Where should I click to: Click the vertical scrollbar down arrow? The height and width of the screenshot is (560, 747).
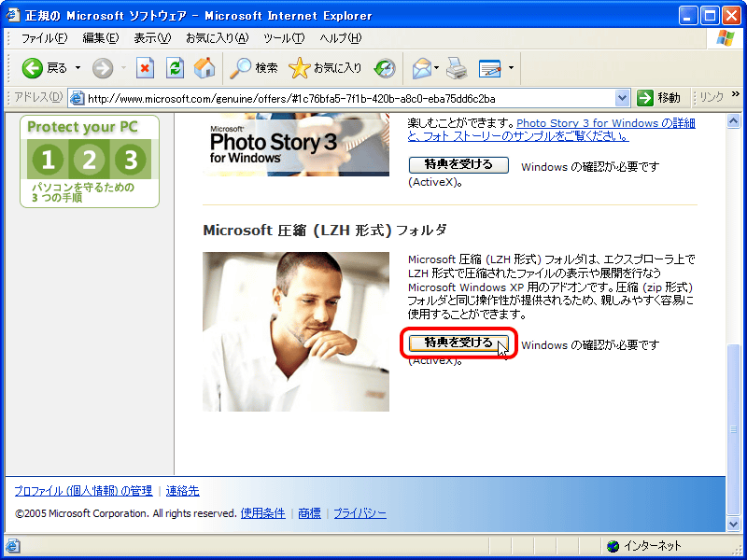(734, 524)
